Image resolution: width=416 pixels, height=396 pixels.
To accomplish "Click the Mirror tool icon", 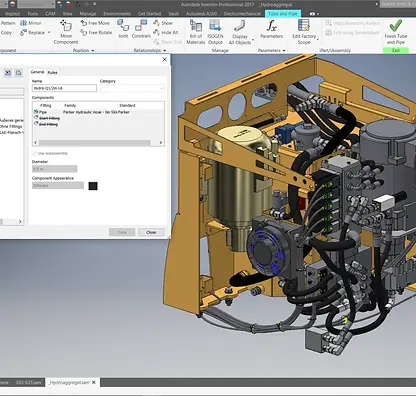I will (24, 23).
